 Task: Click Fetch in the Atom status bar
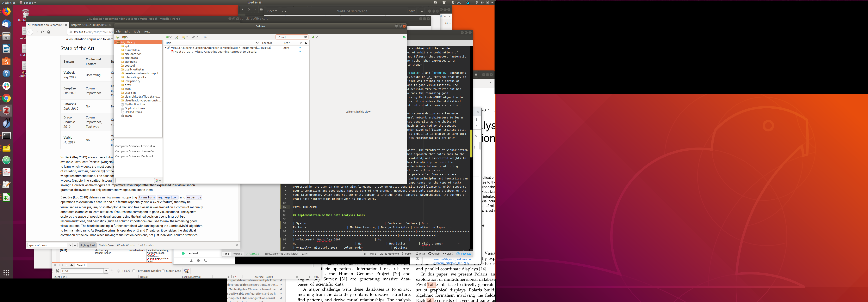pyautogui.click(x=420, y=254)
